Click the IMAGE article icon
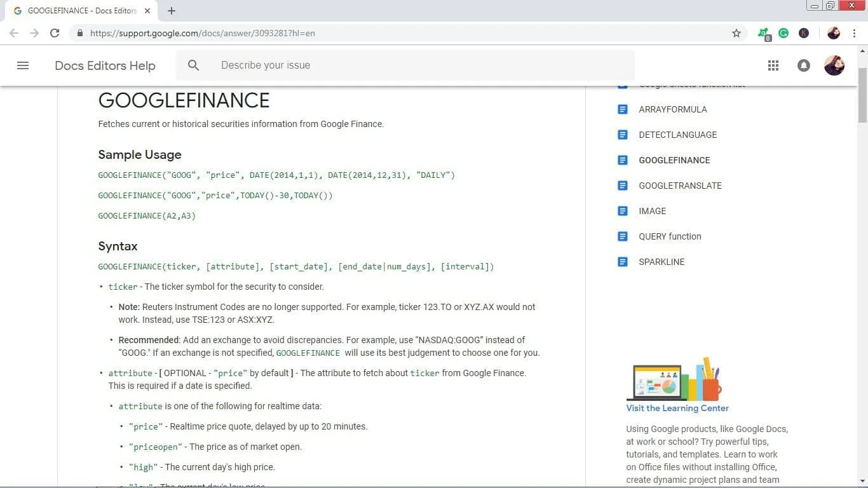 coord(623,211)
